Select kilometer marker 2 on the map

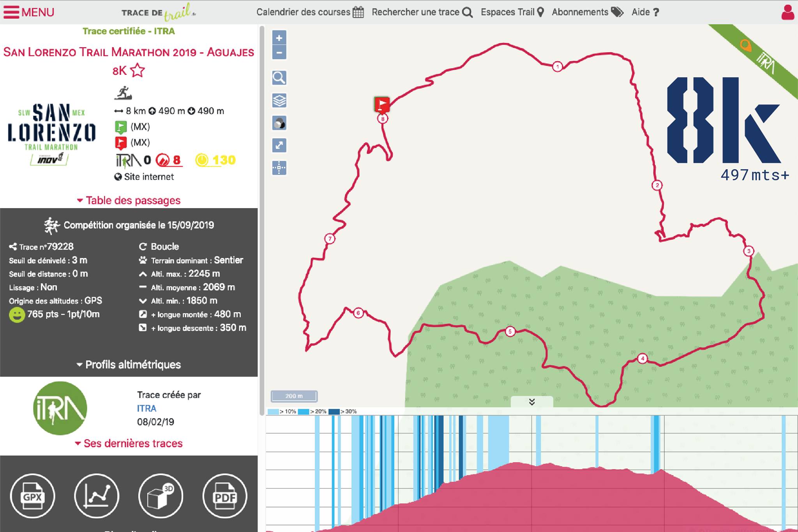(657, 185)
